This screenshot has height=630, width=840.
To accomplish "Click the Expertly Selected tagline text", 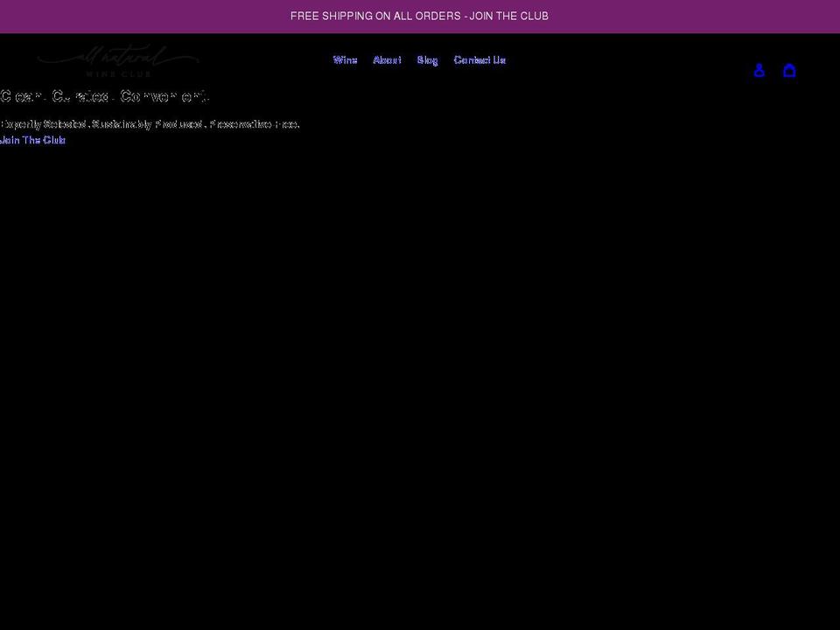I will pos(150,124).
